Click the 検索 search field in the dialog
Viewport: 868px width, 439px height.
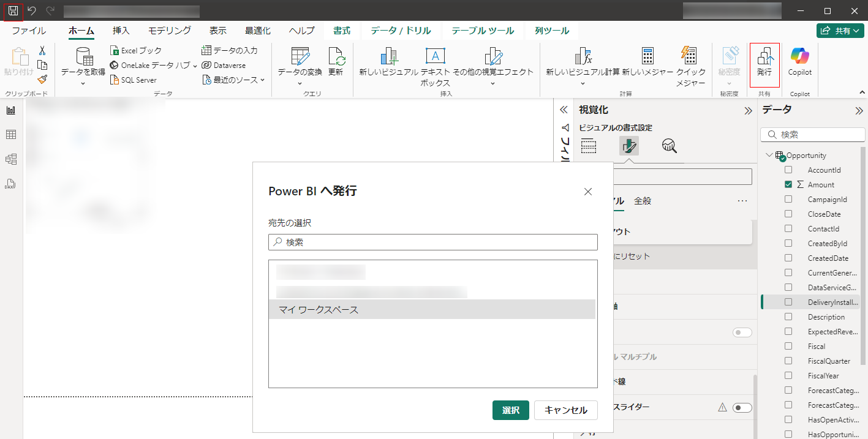[x=432, y=242]
